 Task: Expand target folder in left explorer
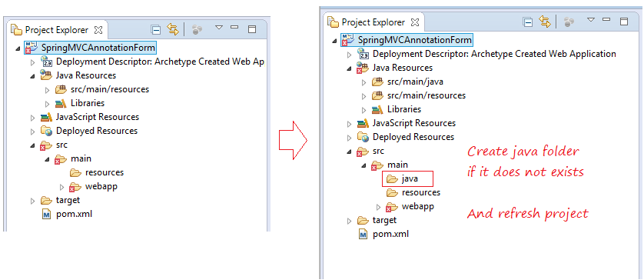[32, 201]
